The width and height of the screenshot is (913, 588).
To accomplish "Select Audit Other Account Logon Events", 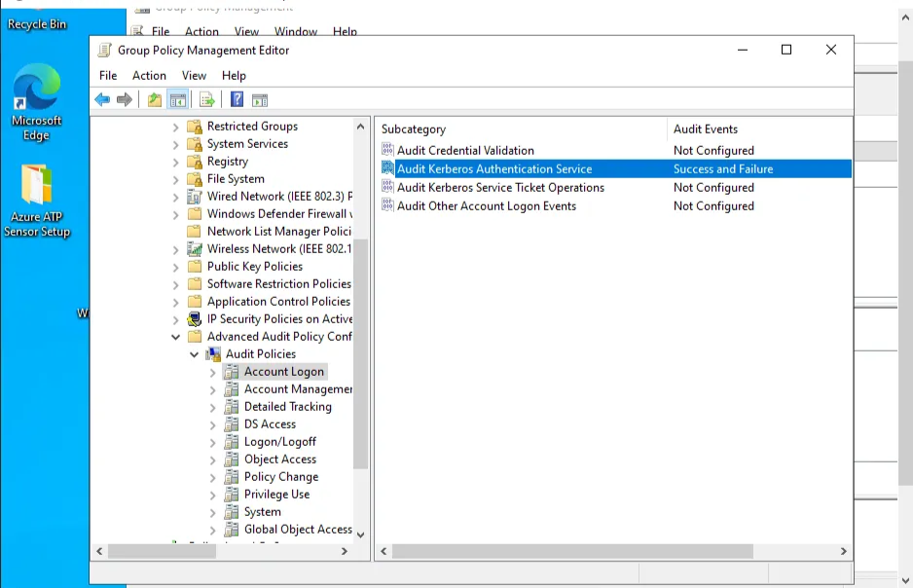I will [x=487, y=206].
